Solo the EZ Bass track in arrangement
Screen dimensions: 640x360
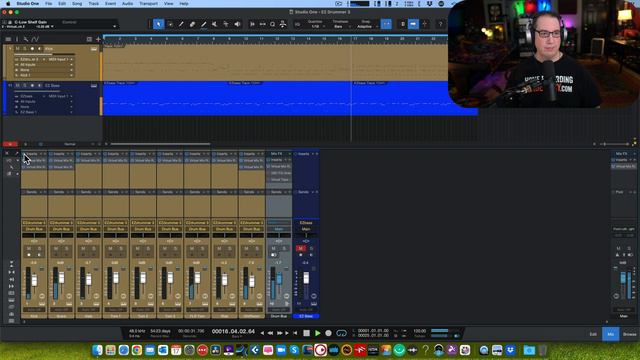[x=24, y=85]
